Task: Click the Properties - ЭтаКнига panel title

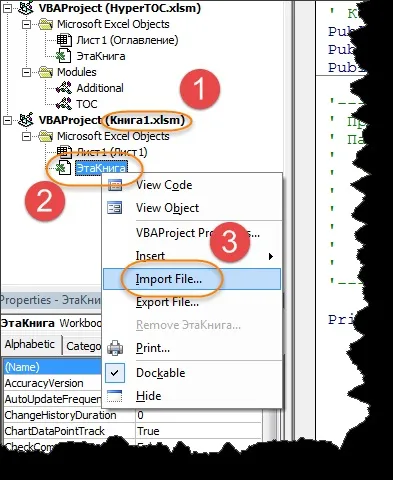Action: [x=50, y=300]
